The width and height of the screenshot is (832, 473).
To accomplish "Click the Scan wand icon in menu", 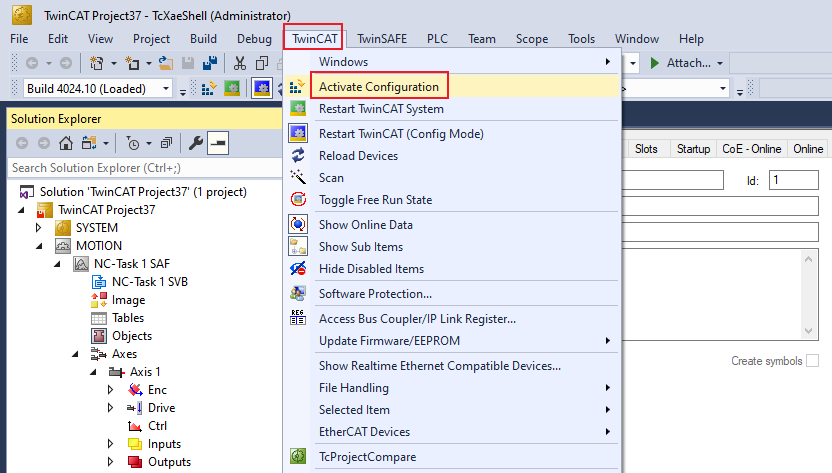I will 298,177.
